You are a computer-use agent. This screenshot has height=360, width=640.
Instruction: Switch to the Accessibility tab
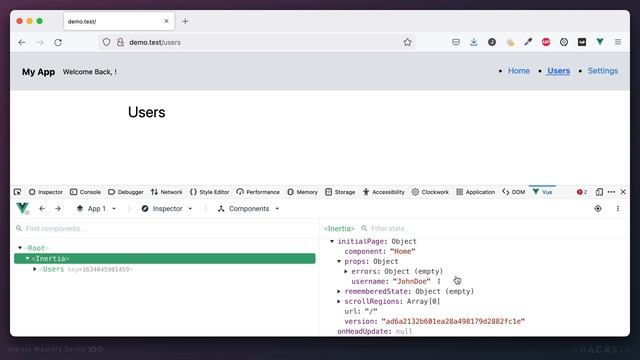click(384, 192)
